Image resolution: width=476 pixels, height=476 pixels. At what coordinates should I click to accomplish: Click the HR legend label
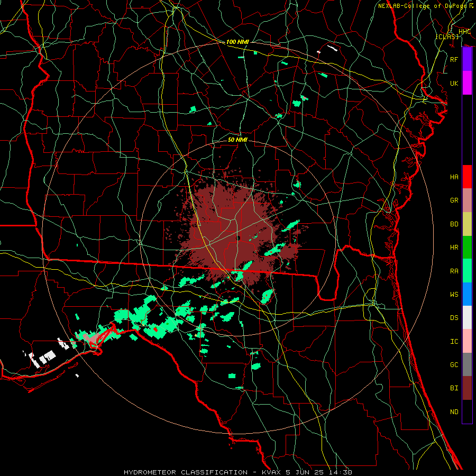tap(454, 248)
